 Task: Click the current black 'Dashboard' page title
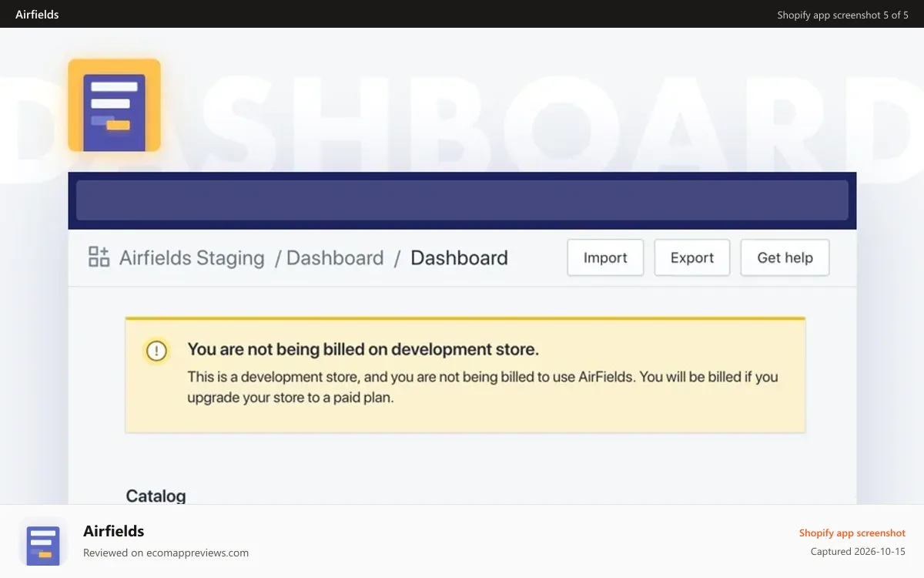pyautogui.click(x=459, y=257)
